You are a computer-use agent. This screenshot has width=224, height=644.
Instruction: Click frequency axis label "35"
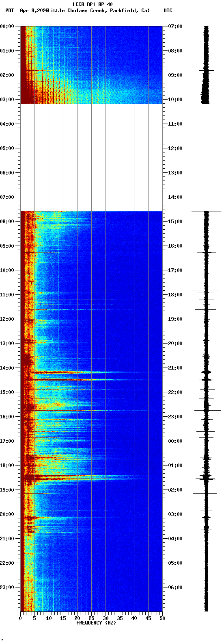pyautogui.click(x=120, y=618)
